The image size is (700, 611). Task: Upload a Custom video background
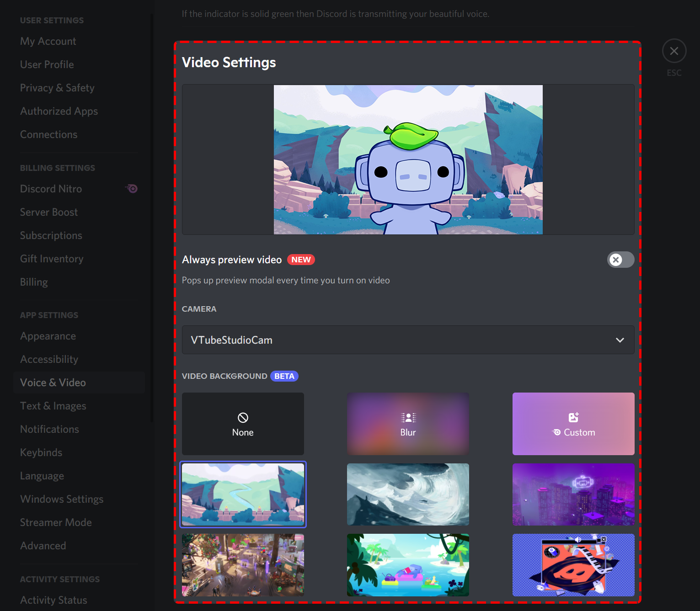click(573, 424)
